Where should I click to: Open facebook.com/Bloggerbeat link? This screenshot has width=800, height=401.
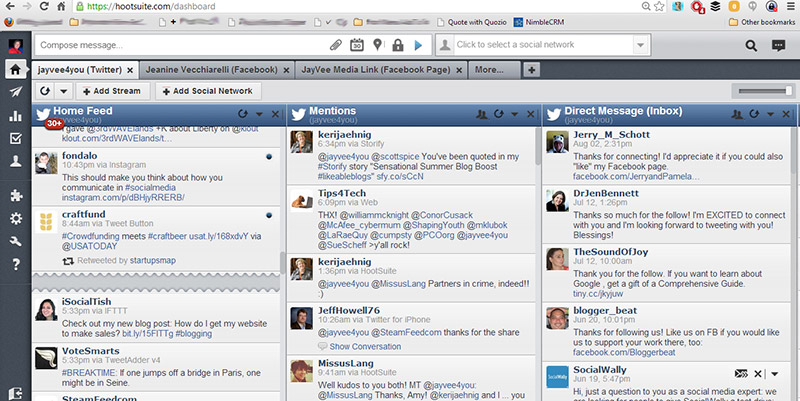(x=623, y=352)
